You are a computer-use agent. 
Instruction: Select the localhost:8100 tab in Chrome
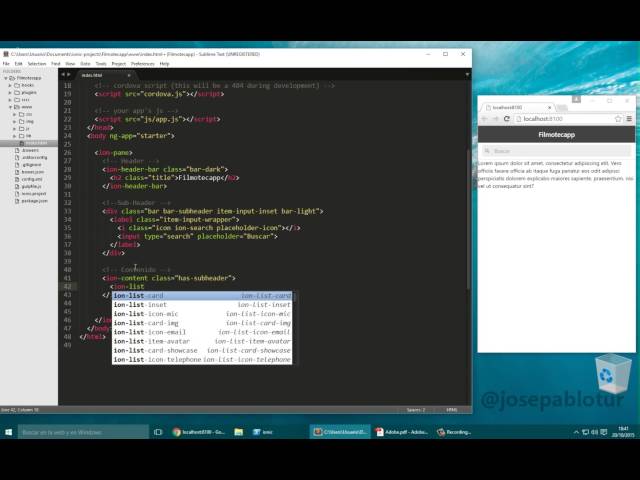pos(517,108)
